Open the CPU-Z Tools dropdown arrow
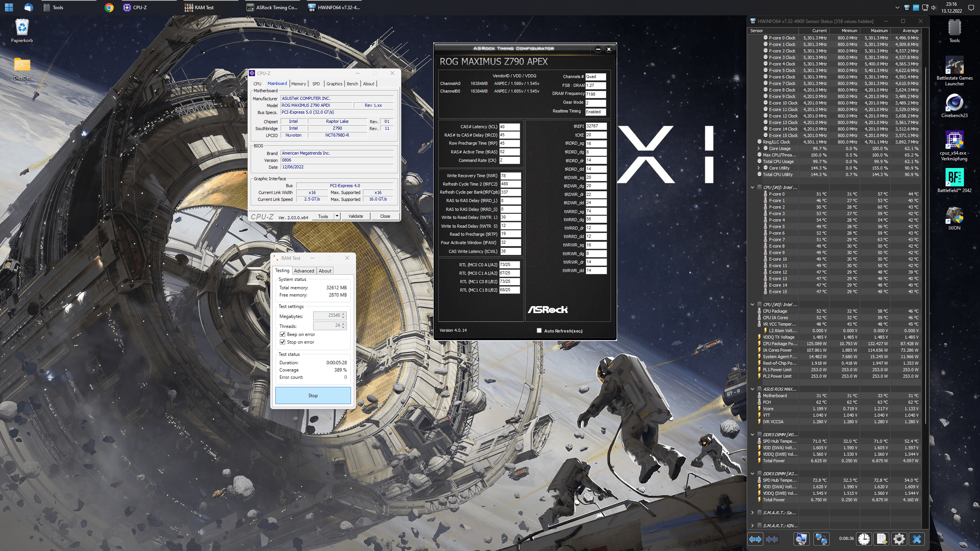980x551 pixels. click(x=337, y=216)
